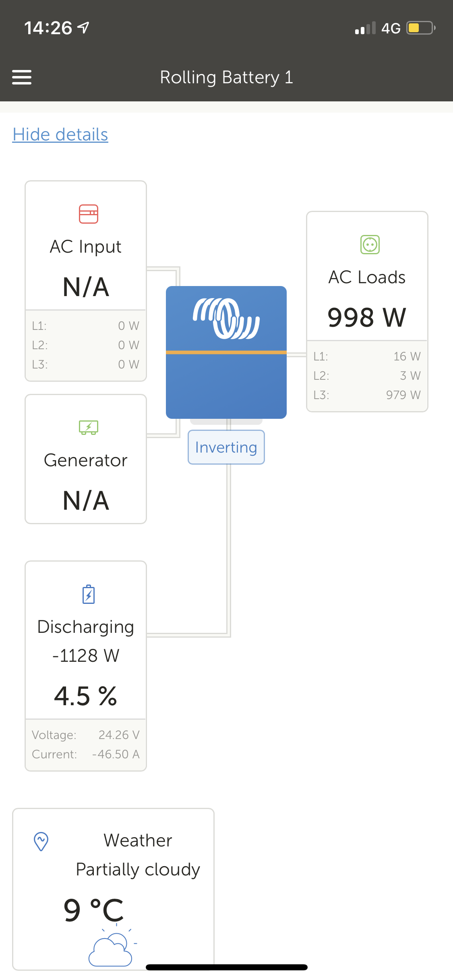Viewport: 453px width, 980px height.
Task: Click the Weather location pin icon
Action: pyautogui.click(x=40, y=841)
